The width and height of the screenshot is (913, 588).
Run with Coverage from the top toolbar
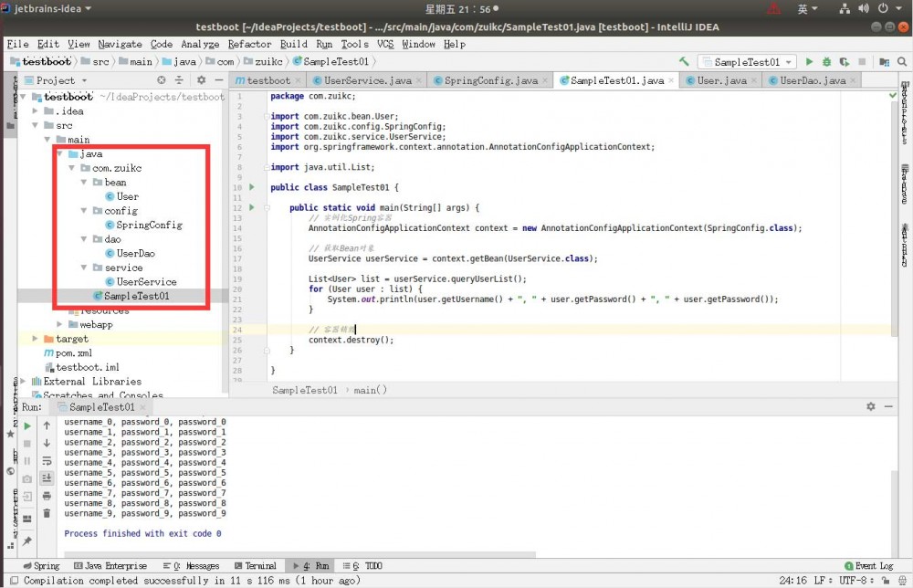pos(844,62)
